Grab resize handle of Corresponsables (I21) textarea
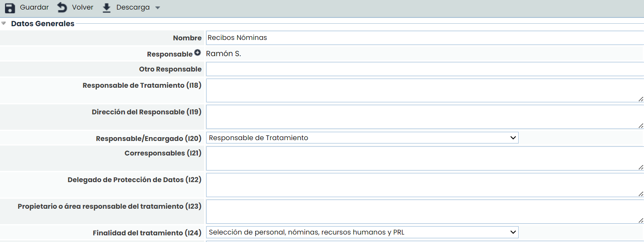The image size is (644, 242). click(641, 167)
